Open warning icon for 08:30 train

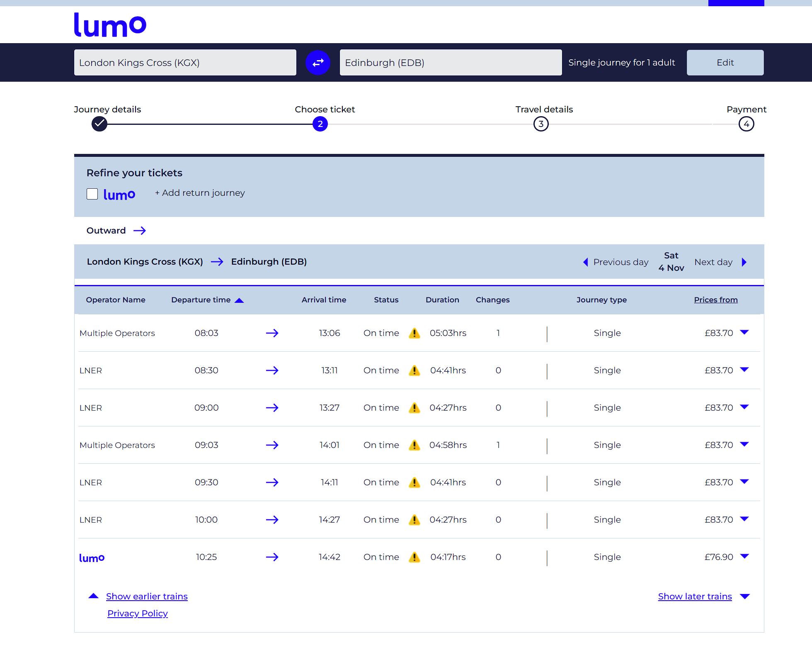pos(414,370)
